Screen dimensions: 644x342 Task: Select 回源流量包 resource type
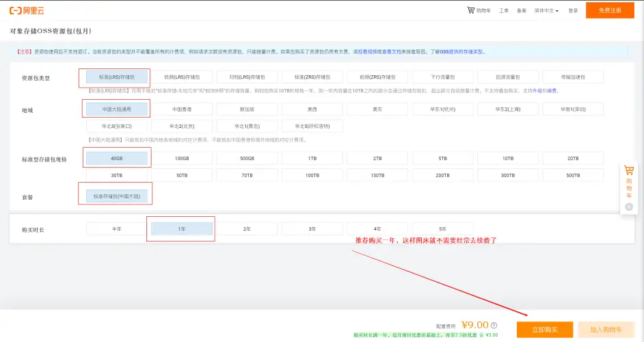coord(508,77)
